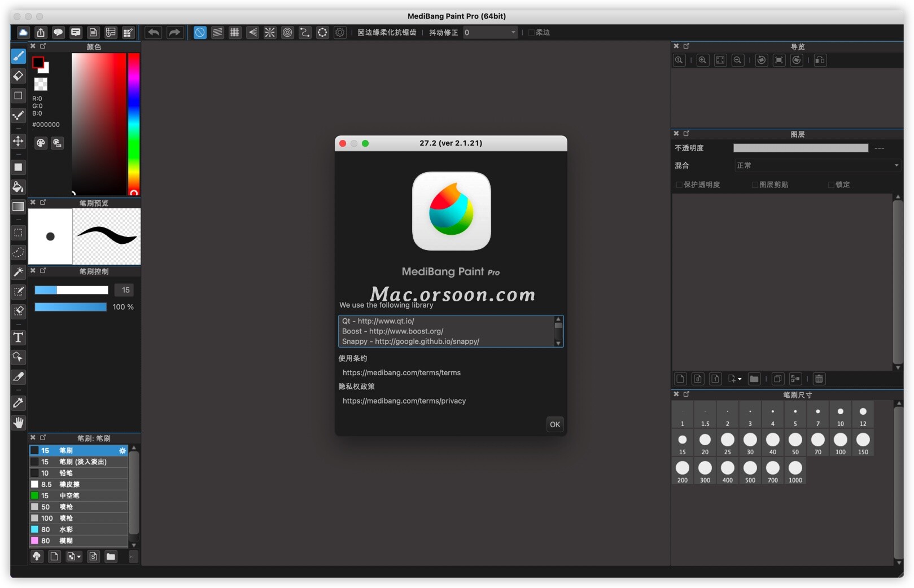Click the 100 % brush opacity slider
Viewport: 914px width, 588px height.
point(71,307)
